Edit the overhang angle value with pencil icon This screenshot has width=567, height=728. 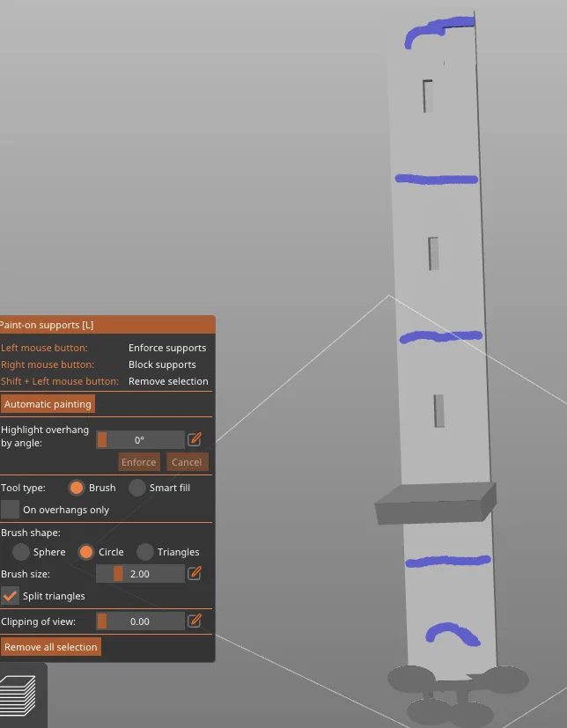tap(195, 439)
